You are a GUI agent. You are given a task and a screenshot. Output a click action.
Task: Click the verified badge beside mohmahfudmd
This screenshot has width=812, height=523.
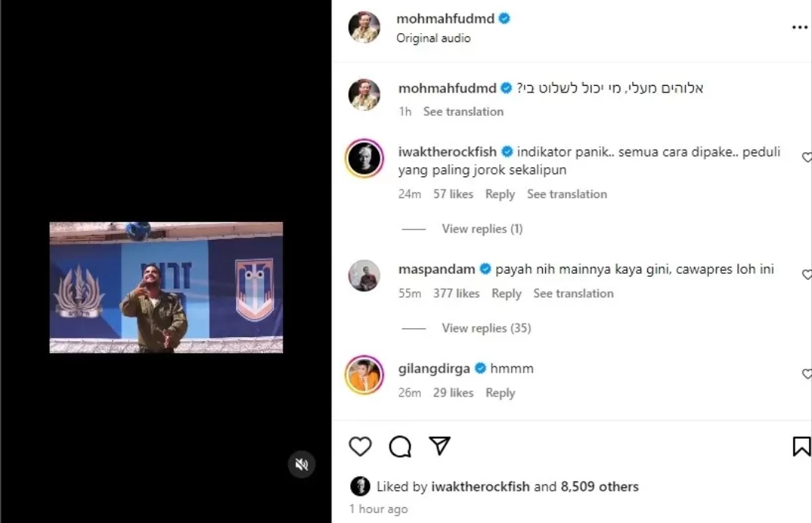click(506, 18)
